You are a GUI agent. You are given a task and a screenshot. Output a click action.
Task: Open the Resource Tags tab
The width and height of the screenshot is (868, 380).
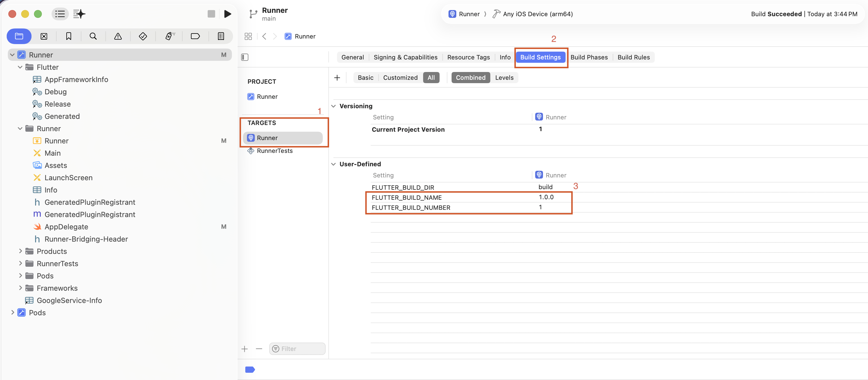click(468, 57)
